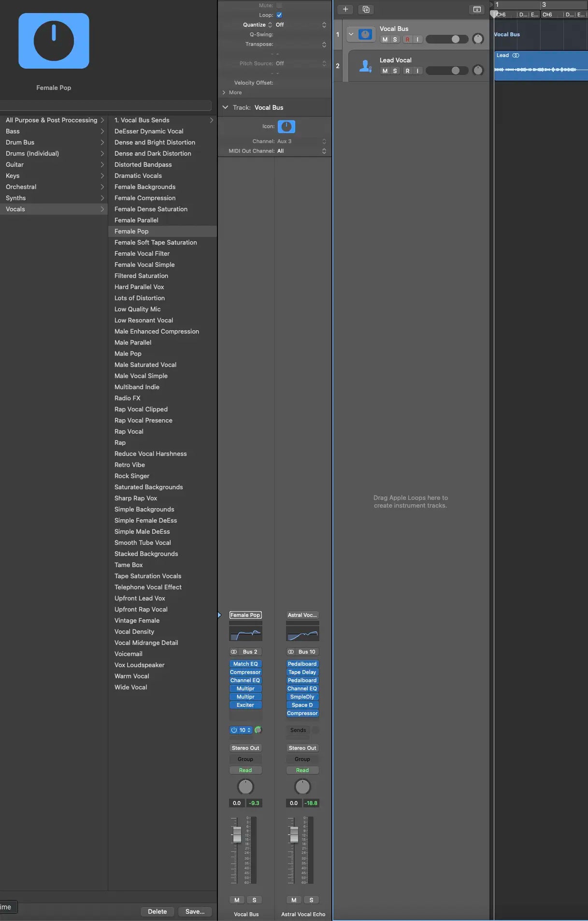Mute the Lead Vocal track
Image resolution: width=588 pixels, height=921 pixels.
point(385,71)
